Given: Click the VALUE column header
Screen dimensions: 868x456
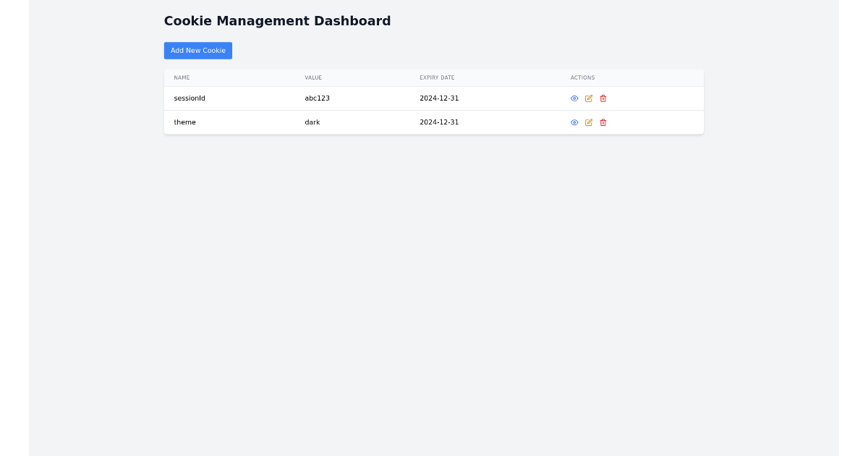Looking at the screenshot, I should point(313,77).
